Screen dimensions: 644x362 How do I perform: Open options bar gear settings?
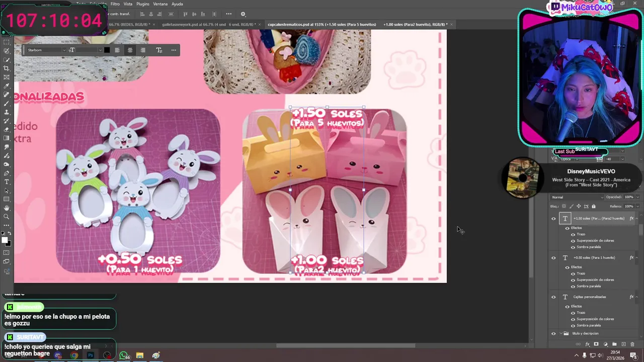(x=243, y=14)
